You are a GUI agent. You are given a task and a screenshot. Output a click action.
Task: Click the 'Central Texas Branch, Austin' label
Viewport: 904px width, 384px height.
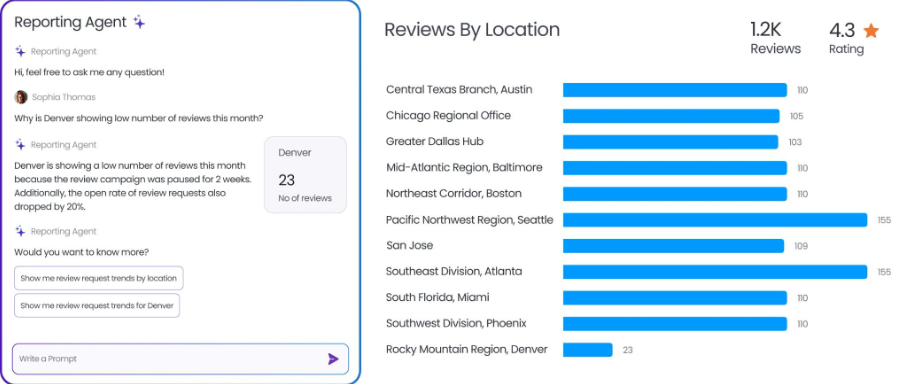[x=459, y=89]
